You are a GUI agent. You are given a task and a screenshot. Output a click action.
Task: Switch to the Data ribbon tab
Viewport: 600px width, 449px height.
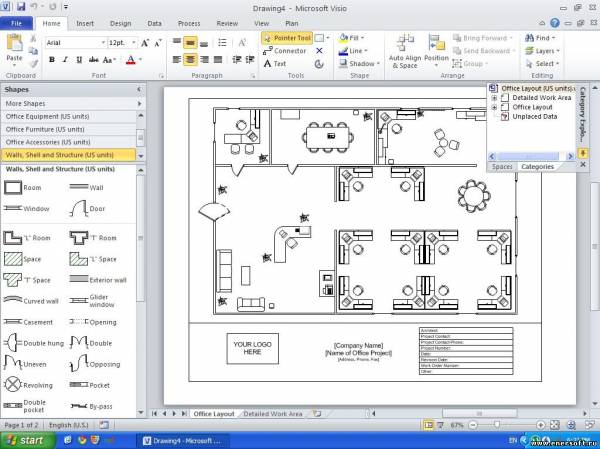(155, 23)
